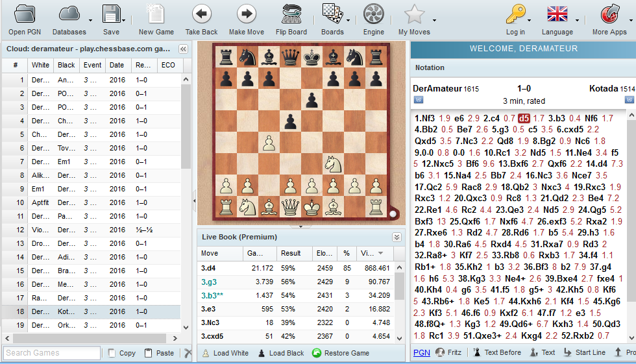Viewport: 636px width, 364px height.
Task: Click the Save floppy disk icon
Action: [x=111, y=14]
